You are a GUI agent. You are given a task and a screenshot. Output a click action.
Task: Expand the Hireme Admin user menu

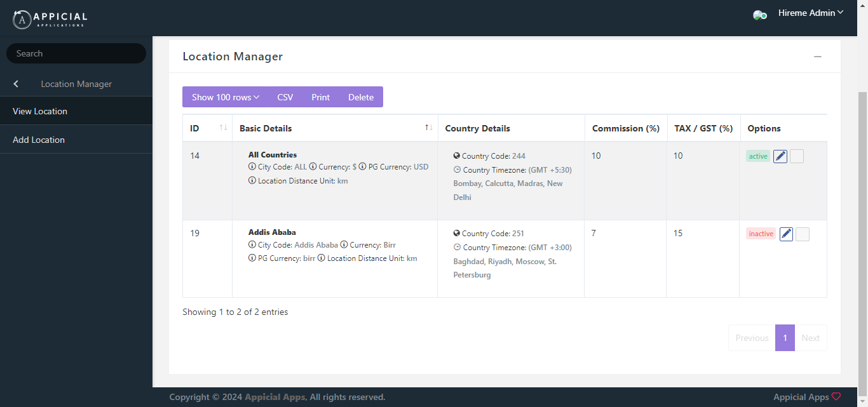click(x=811, y=13)
